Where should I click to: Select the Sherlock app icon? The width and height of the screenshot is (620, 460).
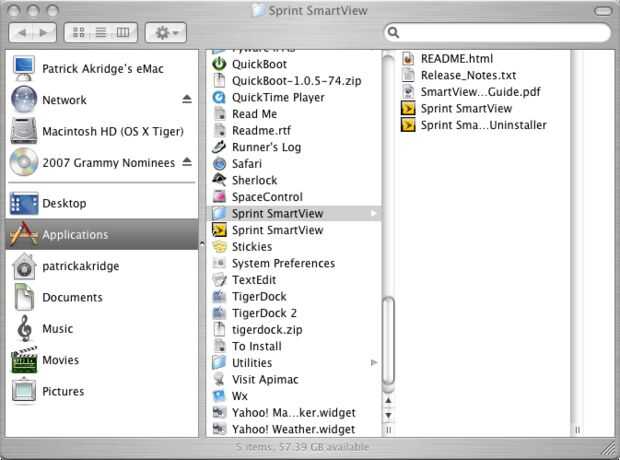[x=219, y=180]
